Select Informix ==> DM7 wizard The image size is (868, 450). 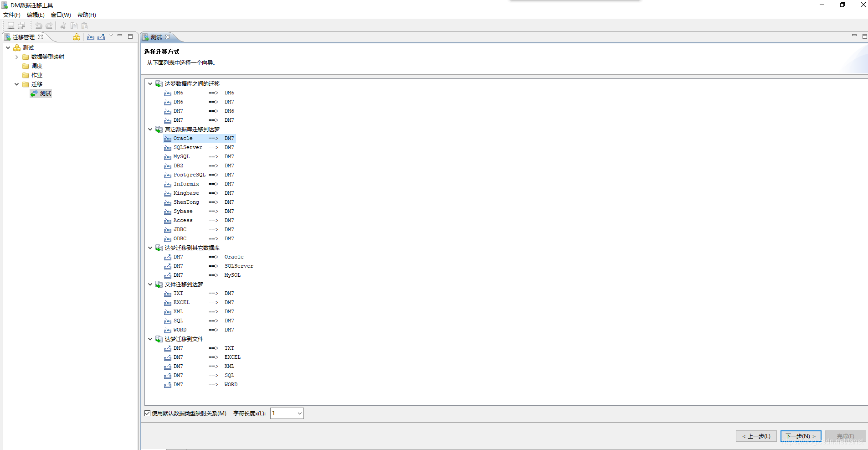coord(200,184)
